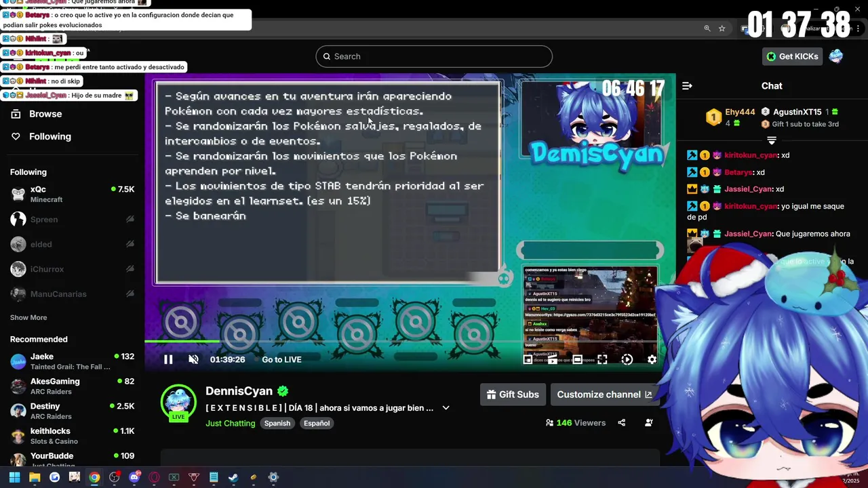The image size is (868, 488).
Task: Open xQc's channel in Following list
Action: (x=72, y=194)
